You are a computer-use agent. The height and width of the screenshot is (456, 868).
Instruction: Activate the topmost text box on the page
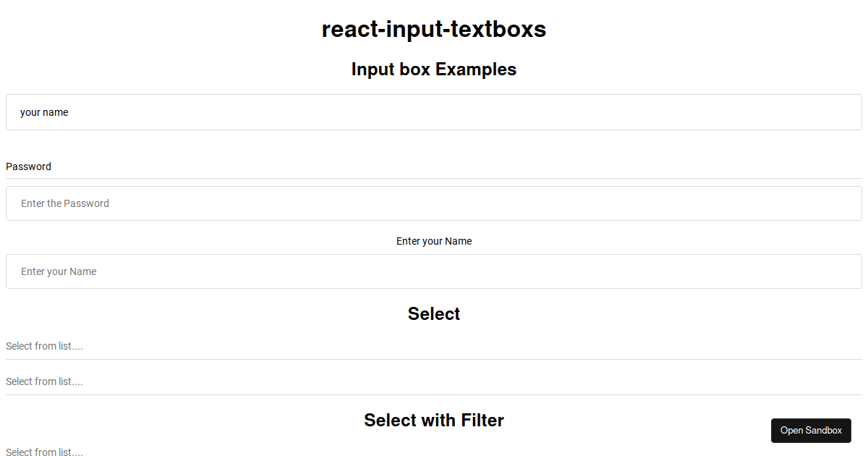point(433,112)
